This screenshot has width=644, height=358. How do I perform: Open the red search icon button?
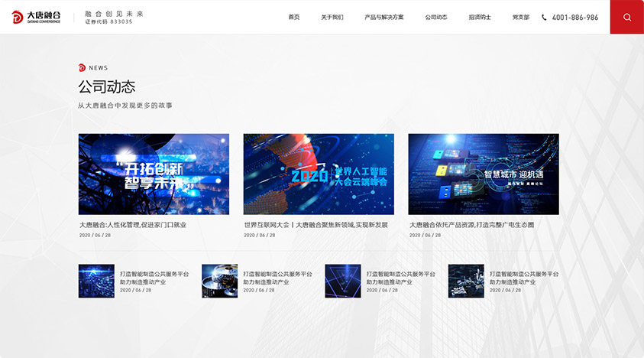[626, 17]
